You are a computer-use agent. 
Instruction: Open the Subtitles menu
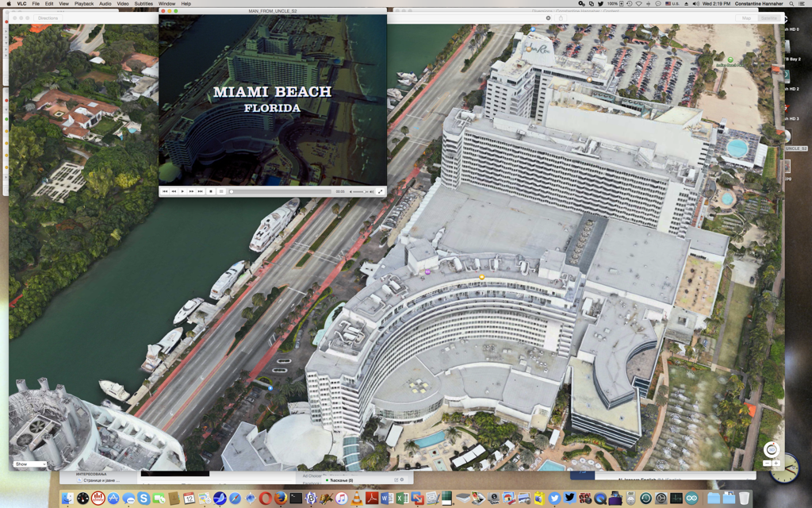point(144,4)
